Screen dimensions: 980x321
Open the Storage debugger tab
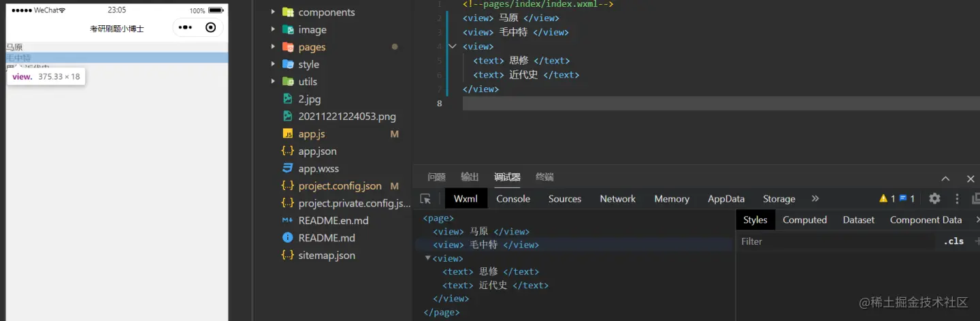(779, 199)
